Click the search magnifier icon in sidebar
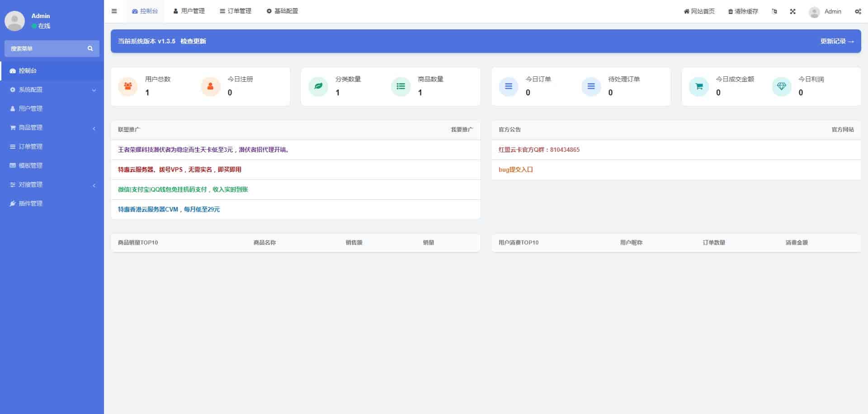The height and width of the screenshot is (414, 868). [x=90, y=48]
